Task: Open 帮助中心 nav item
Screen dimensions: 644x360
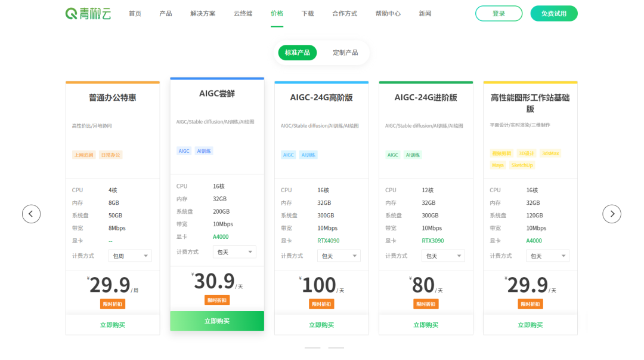Action: click(x=388, y=14)
